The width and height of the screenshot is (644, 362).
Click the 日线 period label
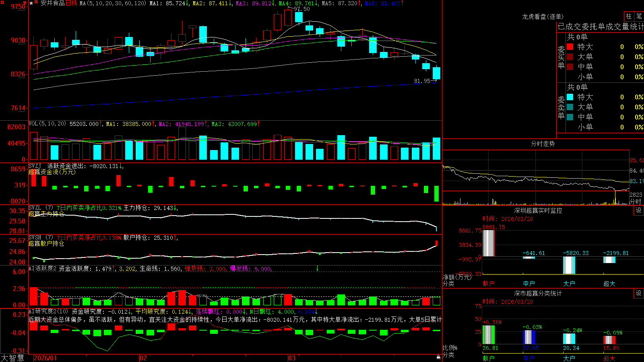(71, 3)
